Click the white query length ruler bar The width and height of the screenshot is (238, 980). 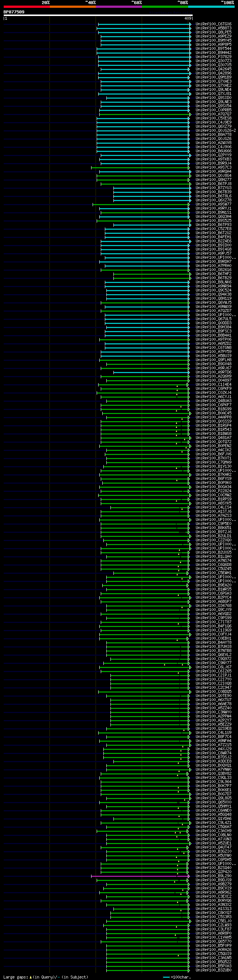click(98, 15)
